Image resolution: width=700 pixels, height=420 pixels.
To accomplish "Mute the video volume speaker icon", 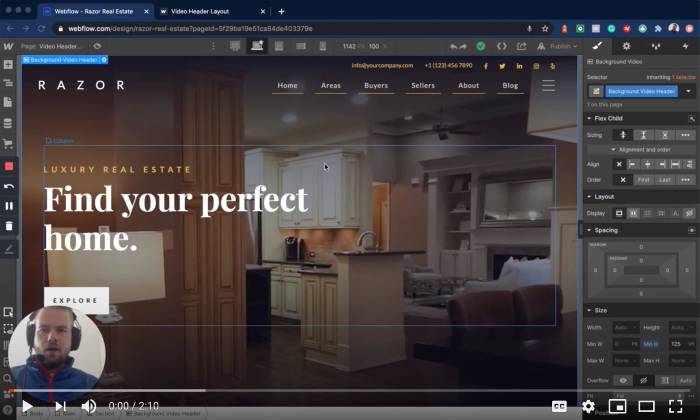I will (x=89, y=406).
